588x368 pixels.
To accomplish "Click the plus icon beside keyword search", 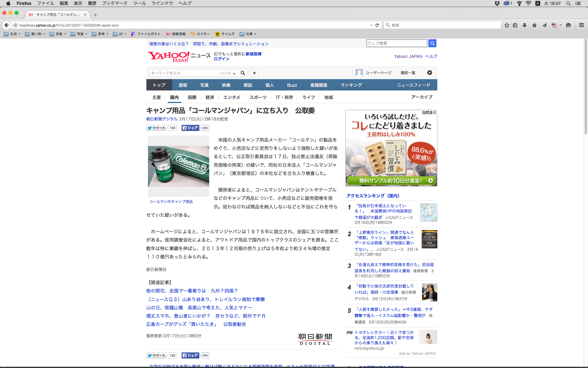I will (x=254, y=73).
